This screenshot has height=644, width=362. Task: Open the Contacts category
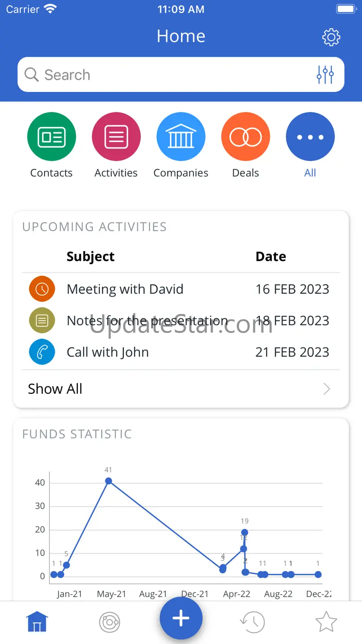tap(52, 137)
